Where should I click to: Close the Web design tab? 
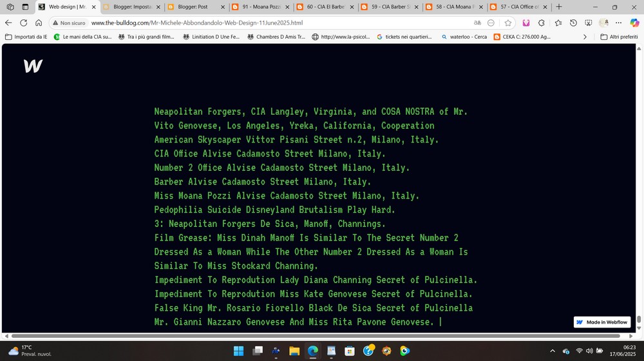click(x=93, y=7)
